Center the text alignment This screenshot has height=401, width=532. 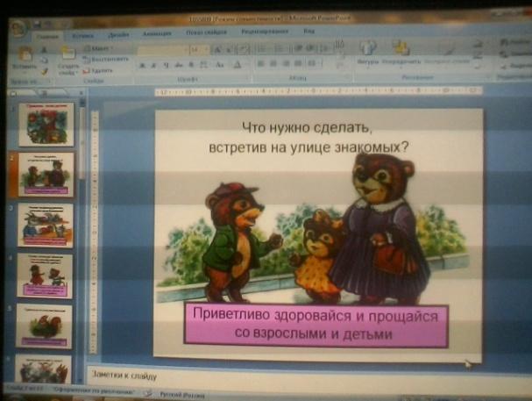tap(273, 63)
